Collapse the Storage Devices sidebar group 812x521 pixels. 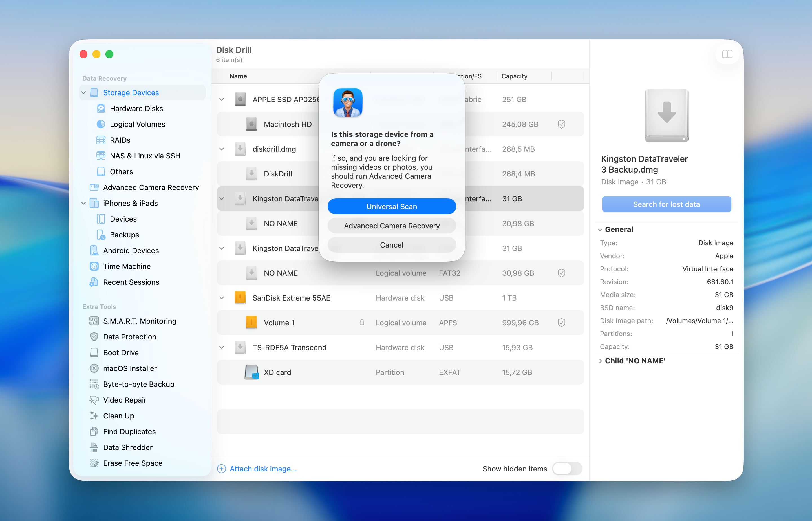pyautogui.click(x=83, y=93)
